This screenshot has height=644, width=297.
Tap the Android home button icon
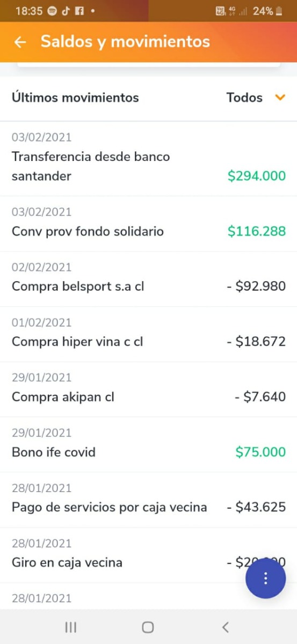(x=148, y=627)
